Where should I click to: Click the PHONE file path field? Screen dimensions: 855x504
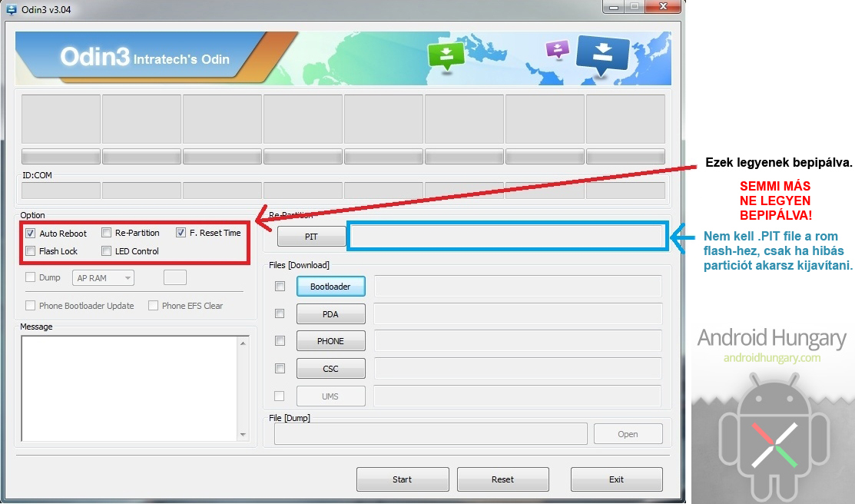coord(518,341)
